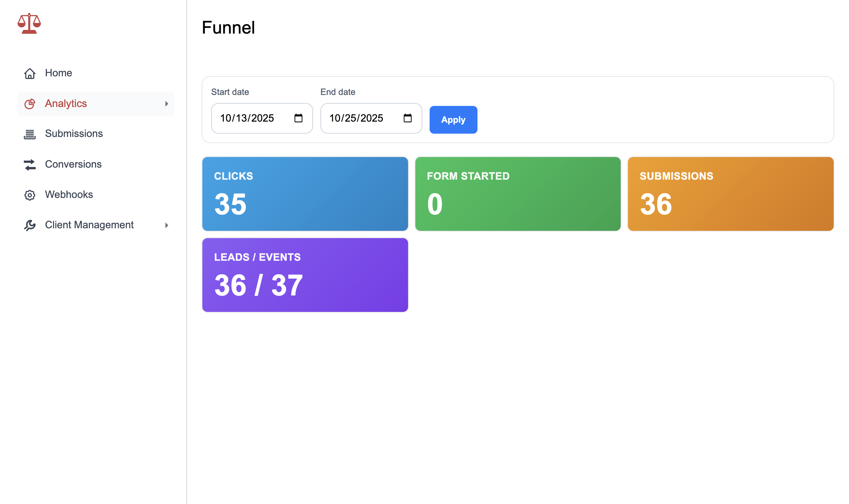Click the Submissions list icon
The image size is (849, 504).
[30, 134]
